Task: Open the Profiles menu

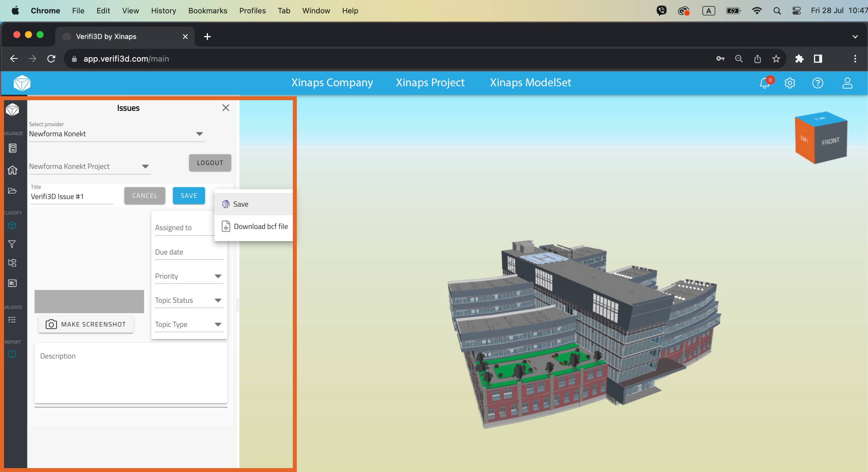Action: (252, 11)
